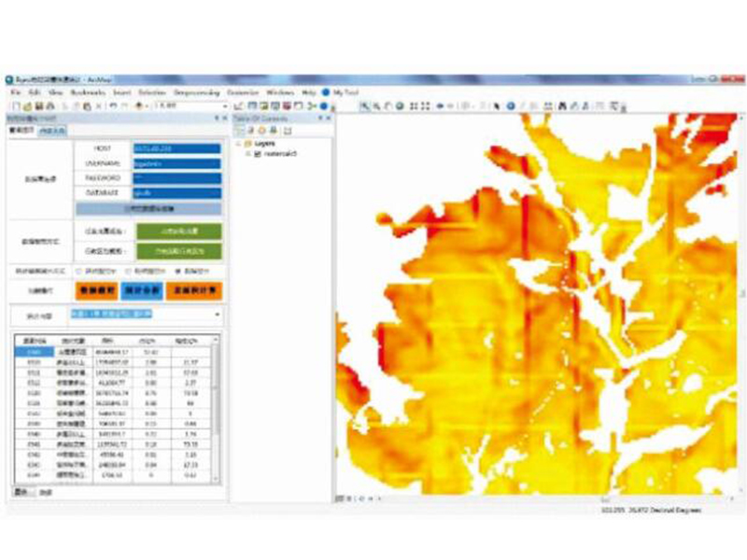The width and height of the screenshot is (747, 560).
Task: Open the Add Data dropdown arrow
Action: click(147, 105)
